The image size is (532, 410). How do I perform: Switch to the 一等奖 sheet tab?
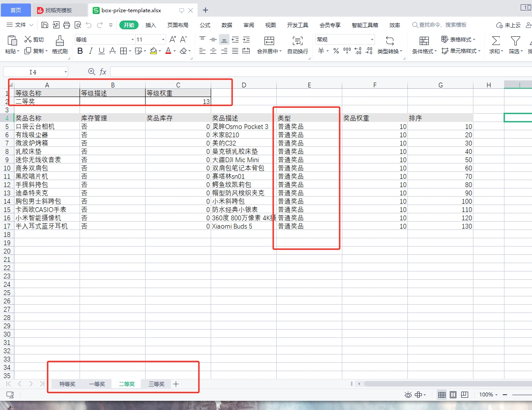[97, 384]
